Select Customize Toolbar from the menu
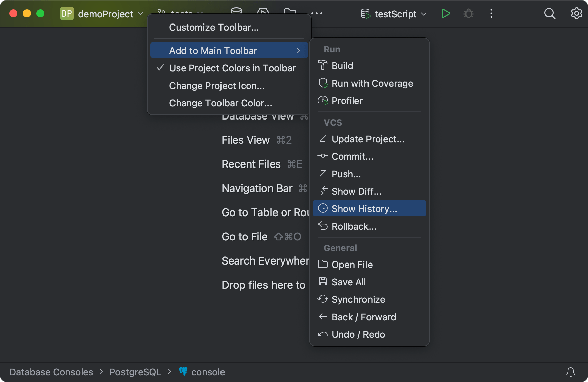The width and height of the screenshot is (588, 382). (x=214, y=27)
